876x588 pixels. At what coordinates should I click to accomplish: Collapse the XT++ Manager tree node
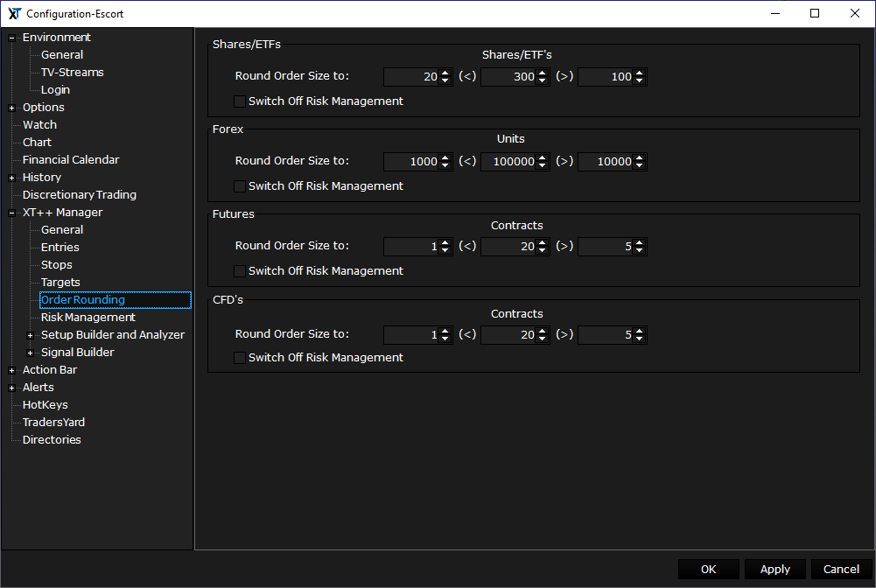[11, 213]
